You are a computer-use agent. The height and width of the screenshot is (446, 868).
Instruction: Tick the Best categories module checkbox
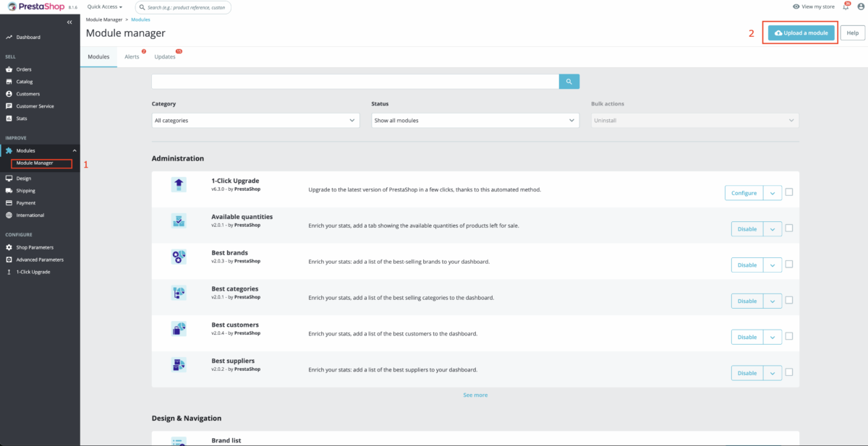(789, 300)
